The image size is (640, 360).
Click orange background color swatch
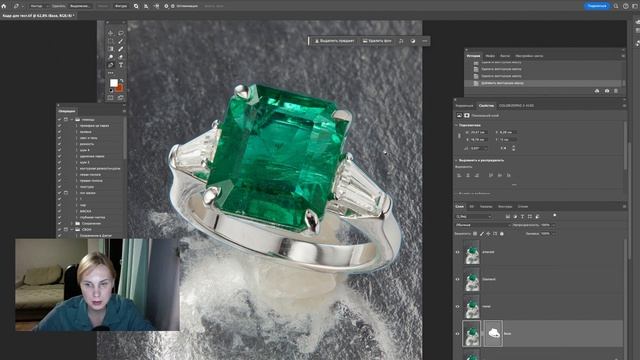pyautogui.click(x=119, y=89)
